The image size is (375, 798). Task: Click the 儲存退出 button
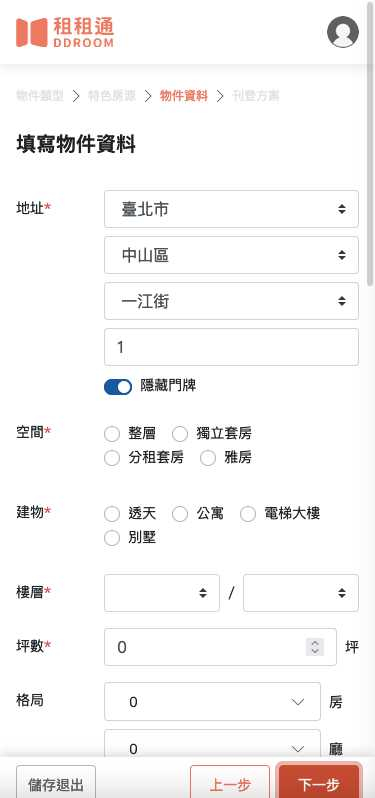click(56, 784)
